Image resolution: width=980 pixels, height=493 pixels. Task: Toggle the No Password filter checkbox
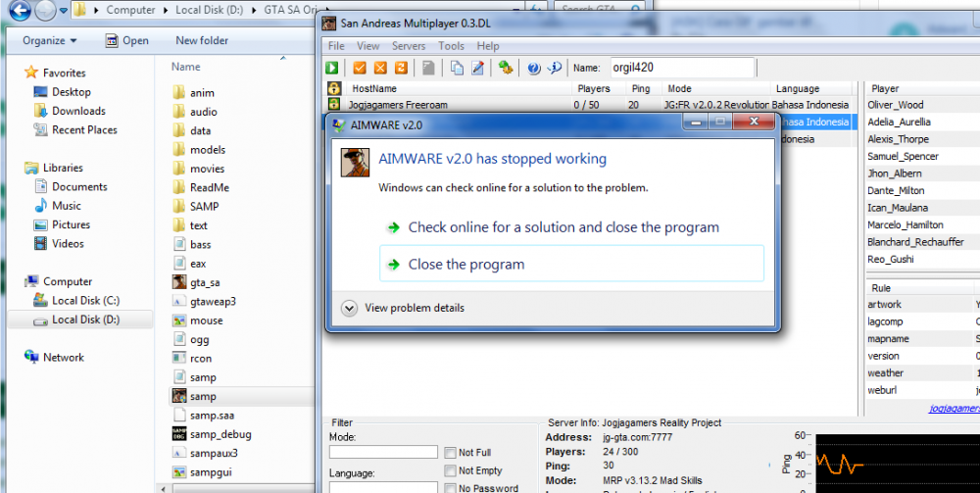coord(450,488)
